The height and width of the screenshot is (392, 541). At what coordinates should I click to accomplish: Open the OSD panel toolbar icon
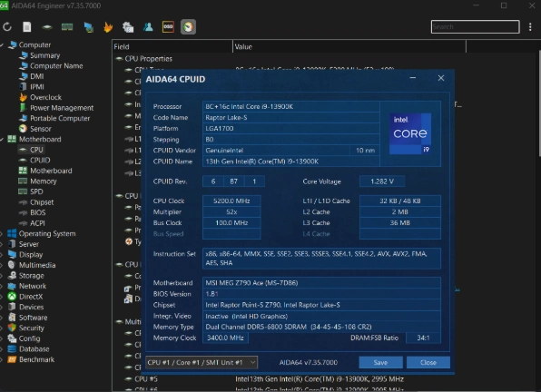(168, 27)
